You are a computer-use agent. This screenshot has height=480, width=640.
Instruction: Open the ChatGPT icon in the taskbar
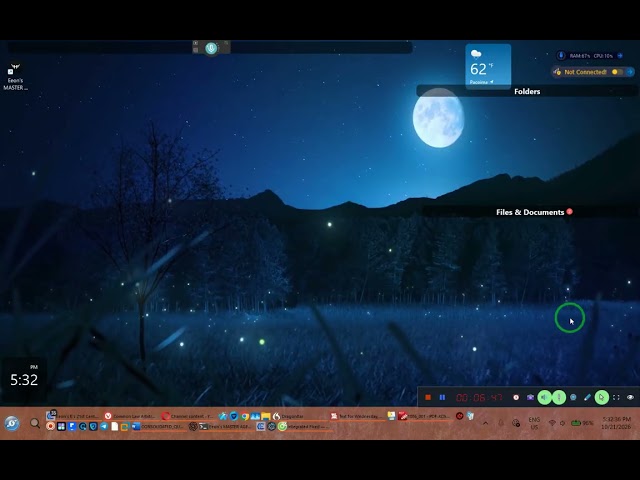coord(193,427)
